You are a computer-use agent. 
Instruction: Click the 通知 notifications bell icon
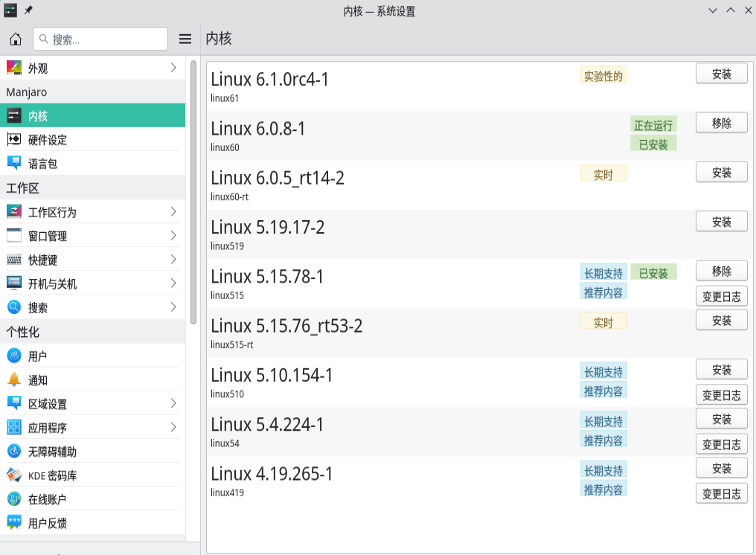(x=14, y=380)
